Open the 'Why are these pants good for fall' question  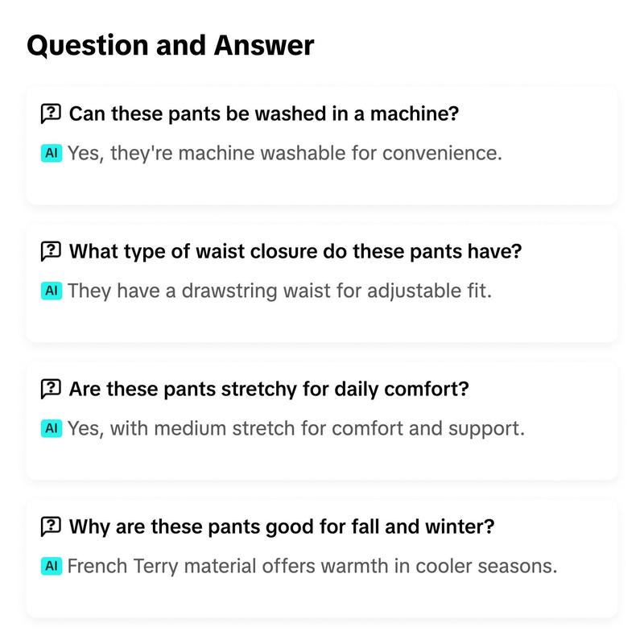tap(282, 526)
